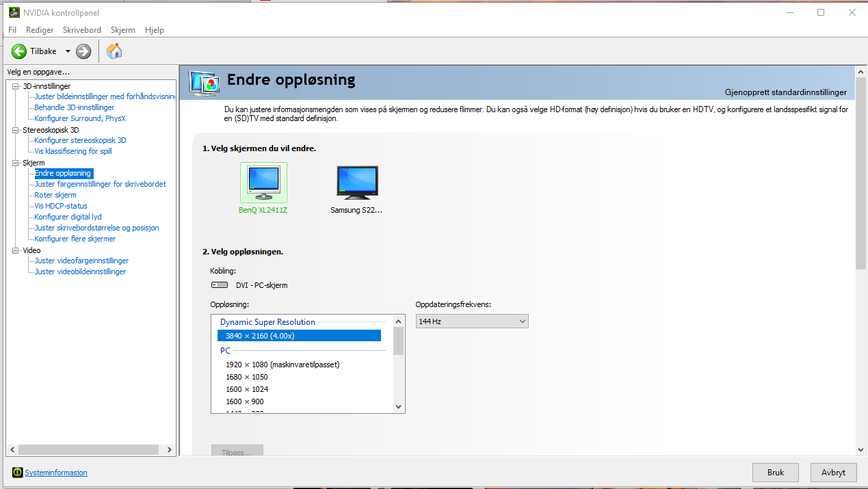
Task: Click the main panel scroll up arrow
Action: (860, 71)
